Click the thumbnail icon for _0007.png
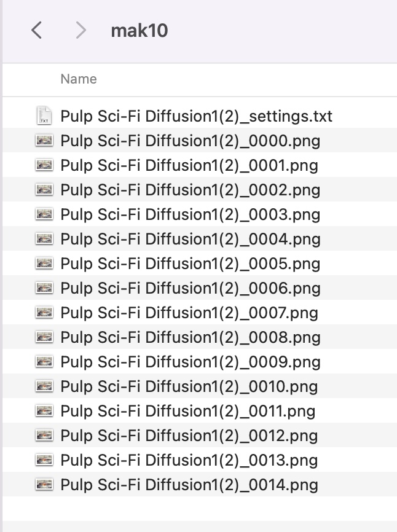Viewport: 397px width, 532px height. tap(44, 312)
